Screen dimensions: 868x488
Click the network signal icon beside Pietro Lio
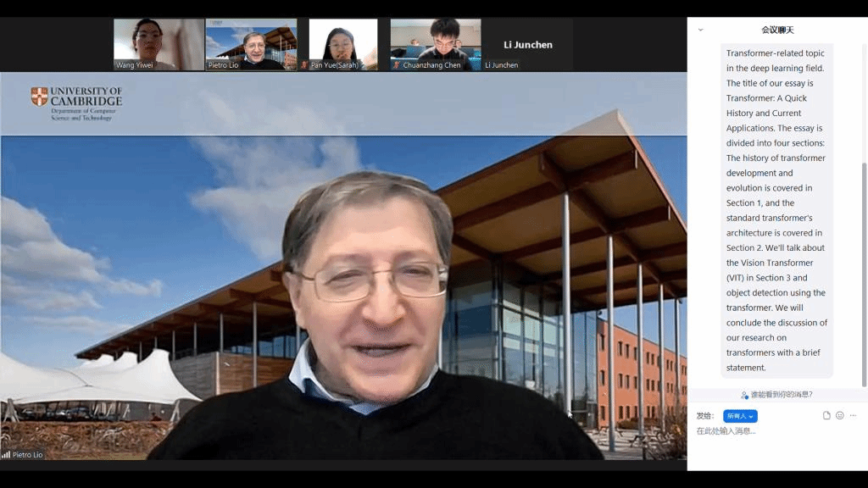tap(6, 455)
